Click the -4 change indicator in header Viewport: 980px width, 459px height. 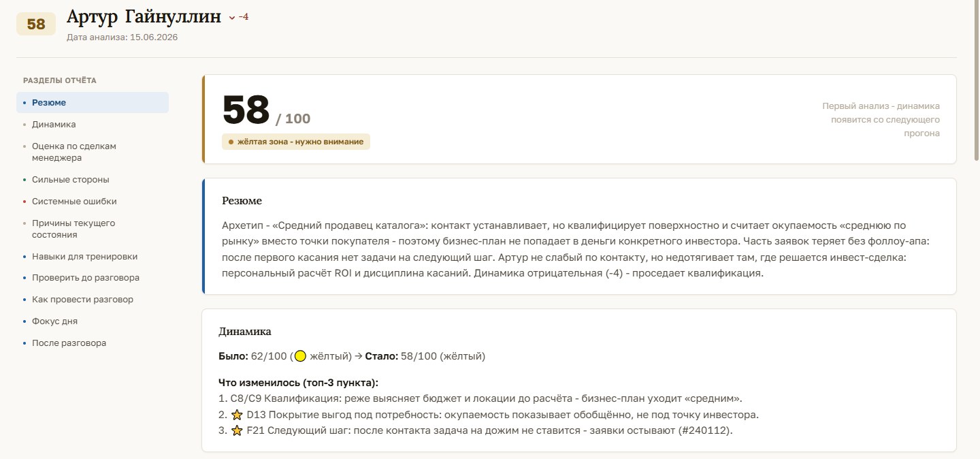[244, 17]
